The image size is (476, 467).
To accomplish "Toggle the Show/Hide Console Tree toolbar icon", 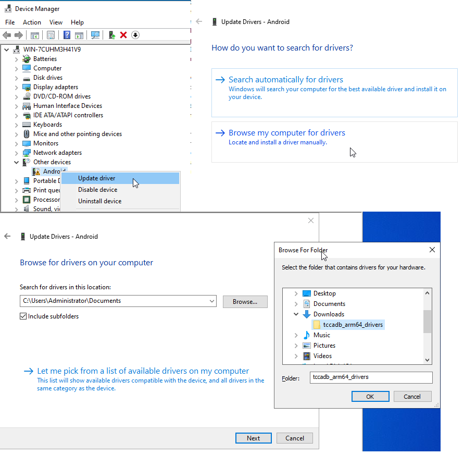I will click(34, 35).
